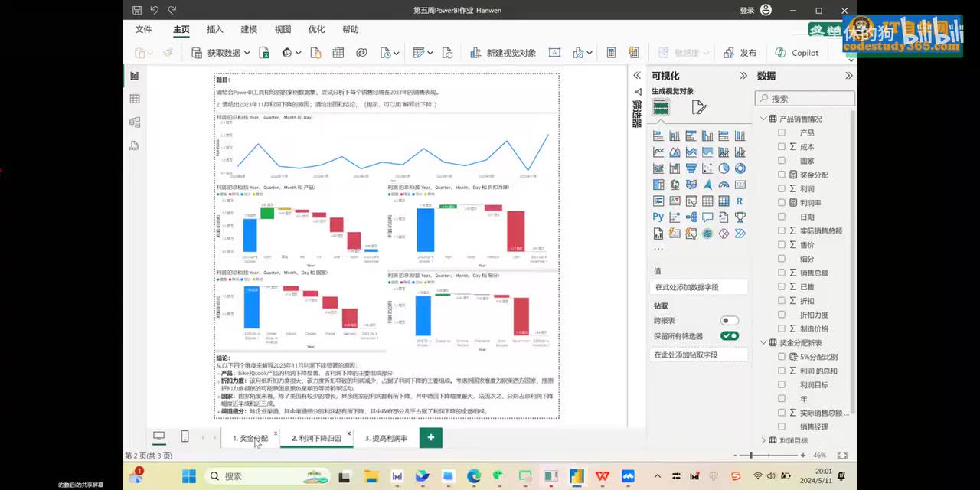
Task: Open the 获取数据 dropdown arrow
Action: (x=247, y=53)
